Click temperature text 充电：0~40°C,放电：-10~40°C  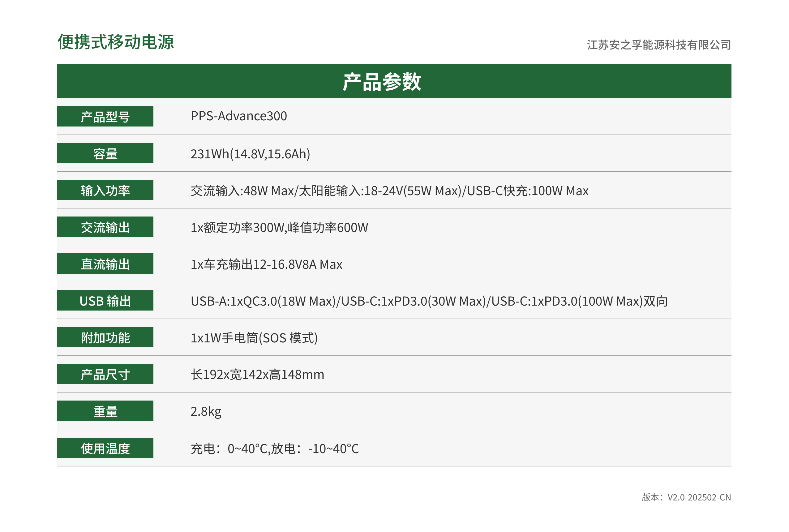275,449
